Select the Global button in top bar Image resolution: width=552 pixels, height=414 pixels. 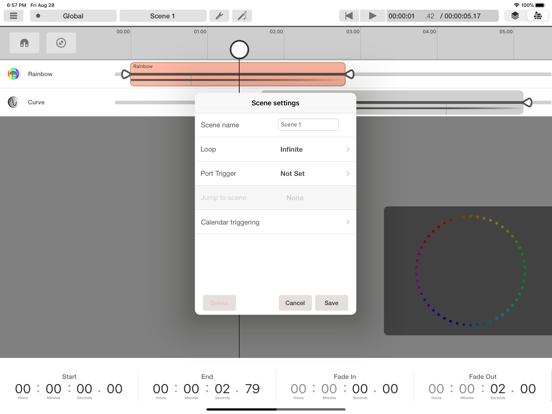point(73,16)
